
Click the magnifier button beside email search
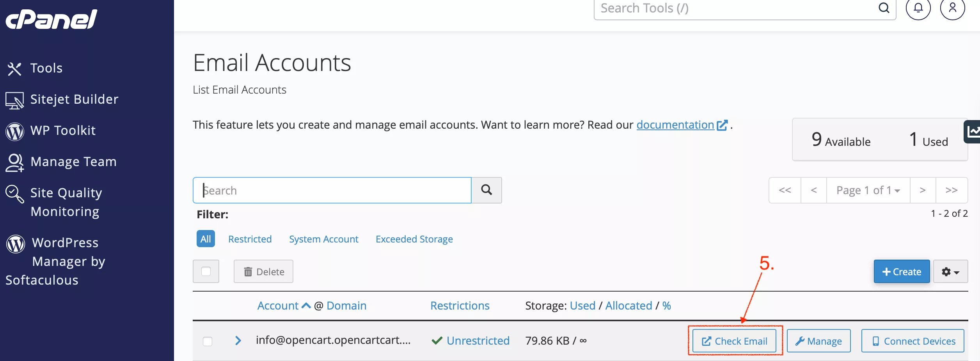click(x=486, y=190)
